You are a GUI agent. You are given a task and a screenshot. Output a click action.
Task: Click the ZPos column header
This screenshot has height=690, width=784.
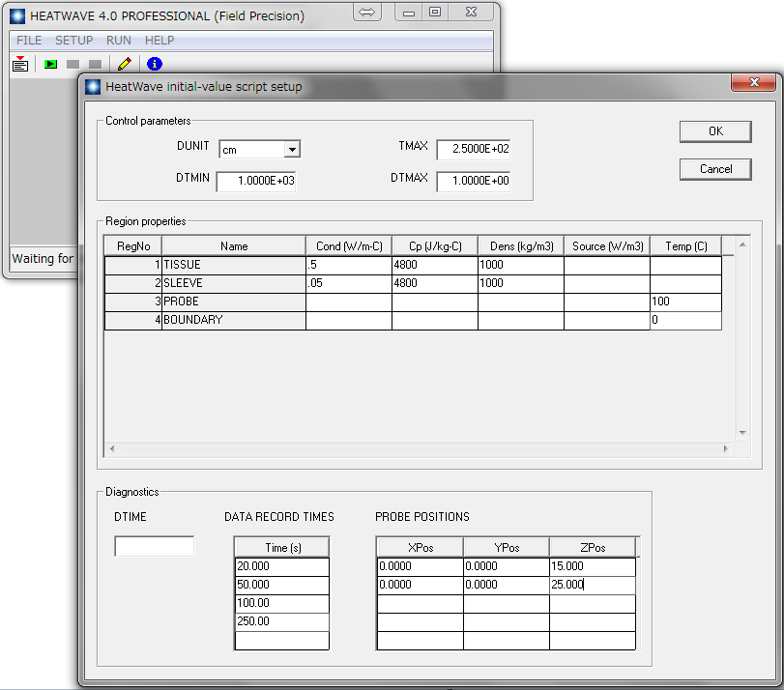click(593, 548)
